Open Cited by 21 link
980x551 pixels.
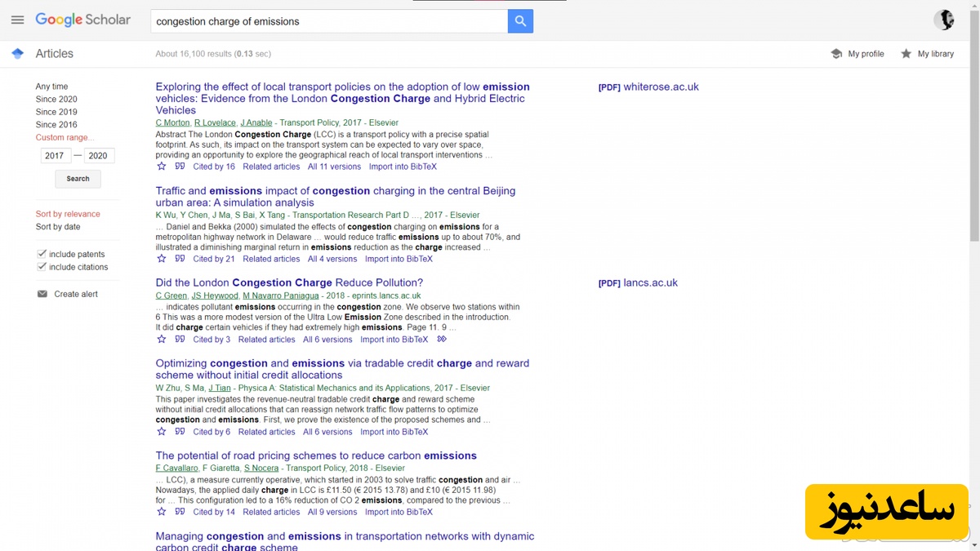[x=213, y=259]
